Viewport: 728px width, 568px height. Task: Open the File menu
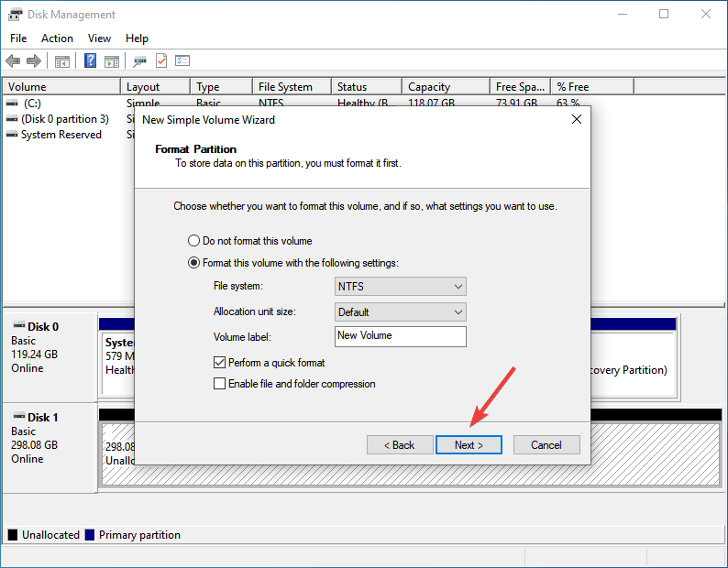click(18, 38)
